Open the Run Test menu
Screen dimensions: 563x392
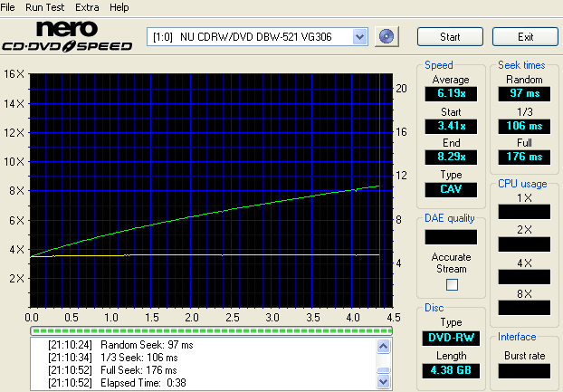point(45,7)
